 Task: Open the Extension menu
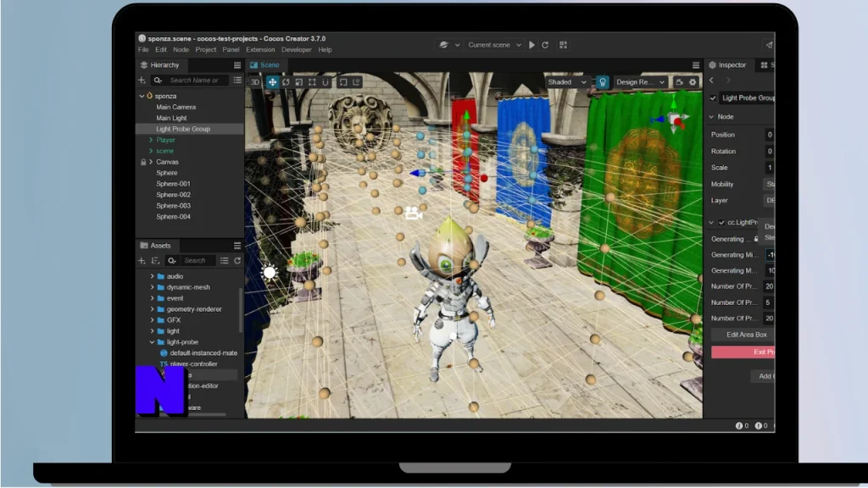[x=260, y=50]
